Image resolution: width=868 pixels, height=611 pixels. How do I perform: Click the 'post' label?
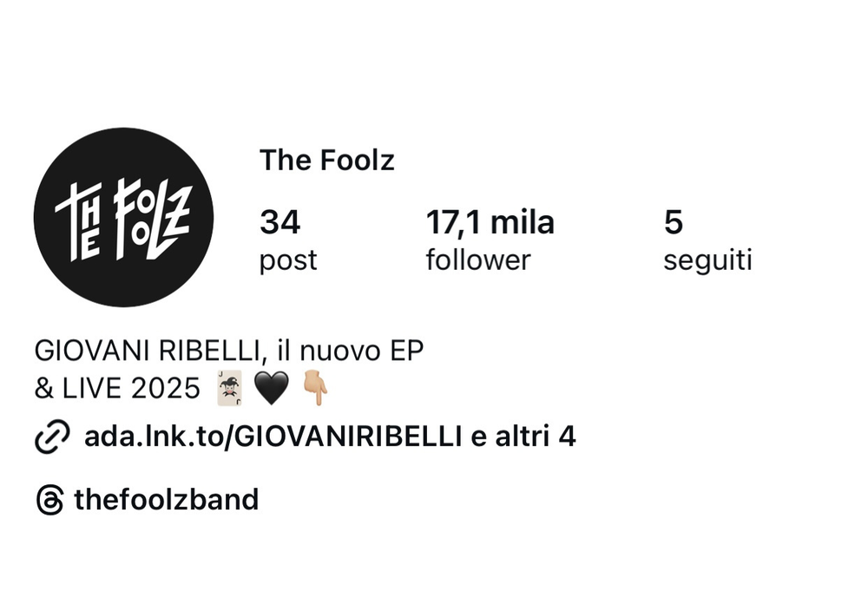[x=288, y=260]
